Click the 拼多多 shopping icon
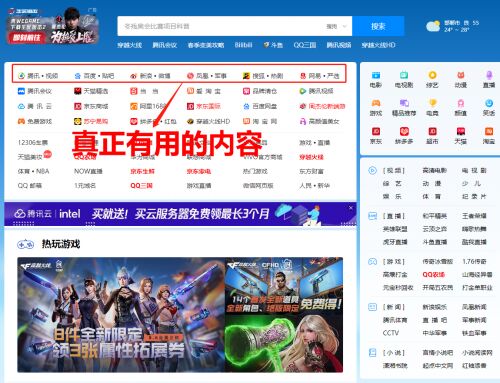 404,131
